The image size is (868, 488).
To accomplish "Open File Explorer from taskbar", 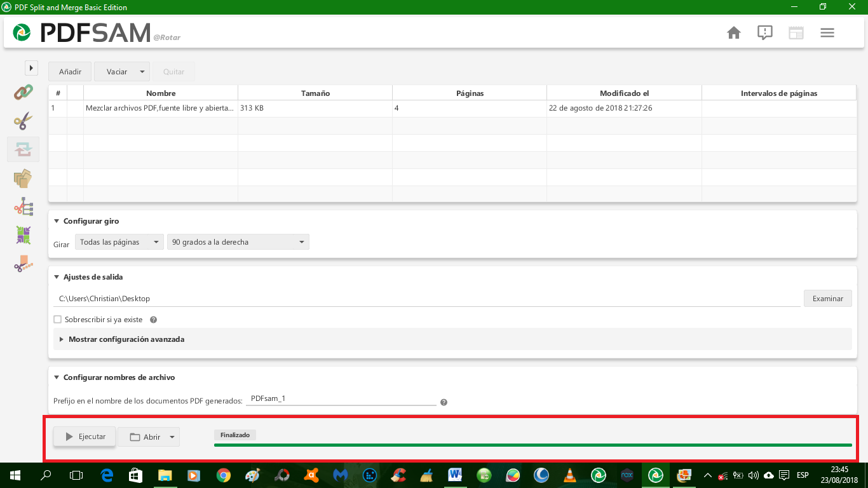I will (x=165, y=475).
